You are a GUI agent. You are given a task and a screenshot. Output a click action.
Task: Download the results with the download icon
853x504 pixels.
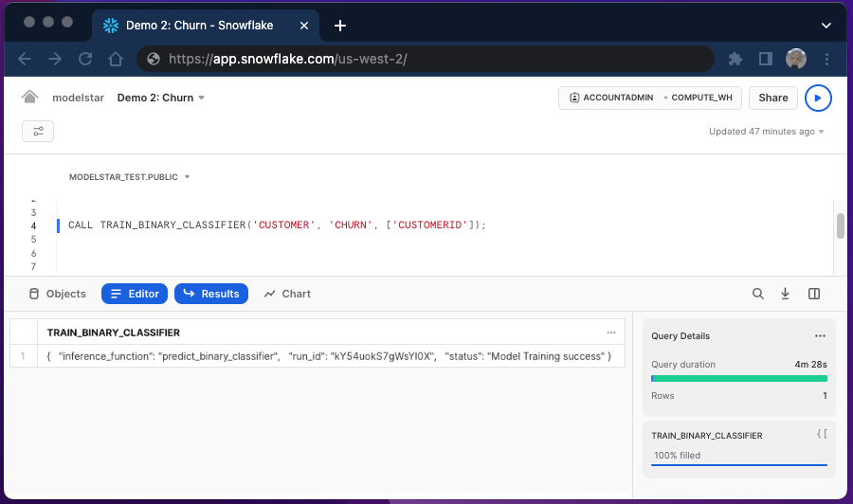pyautogui.click(x=785, y=294)
